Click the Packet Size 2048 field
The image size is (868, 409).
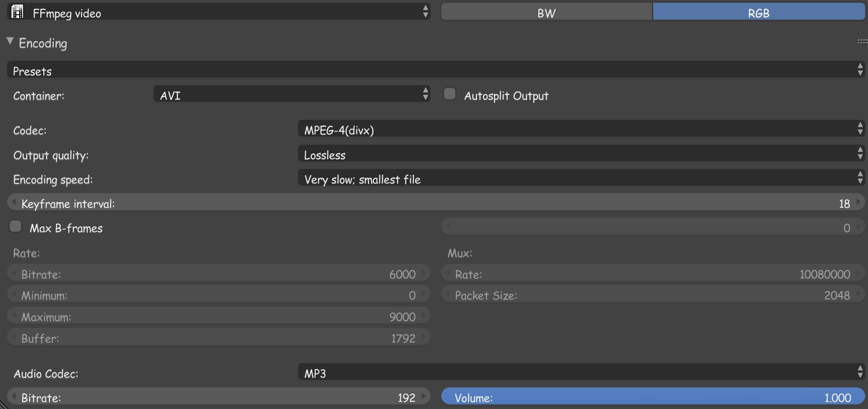coord(653,294)
